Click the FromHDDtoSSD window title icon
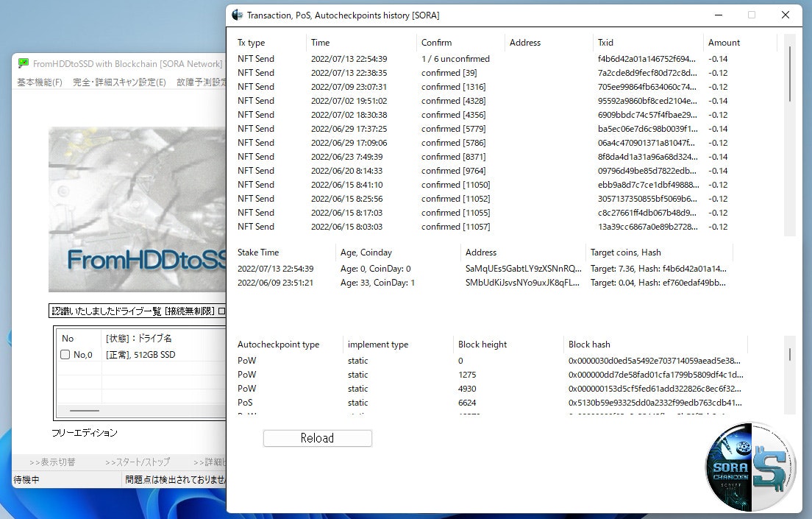The image size is (812, 519). coord(24,63)
